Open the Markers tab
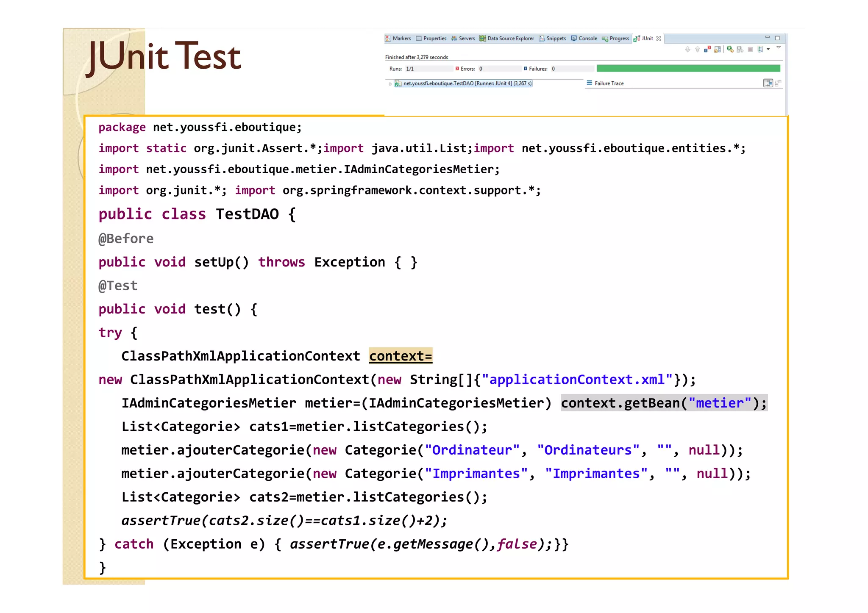 pyautogui.click(x=398, y=38)
